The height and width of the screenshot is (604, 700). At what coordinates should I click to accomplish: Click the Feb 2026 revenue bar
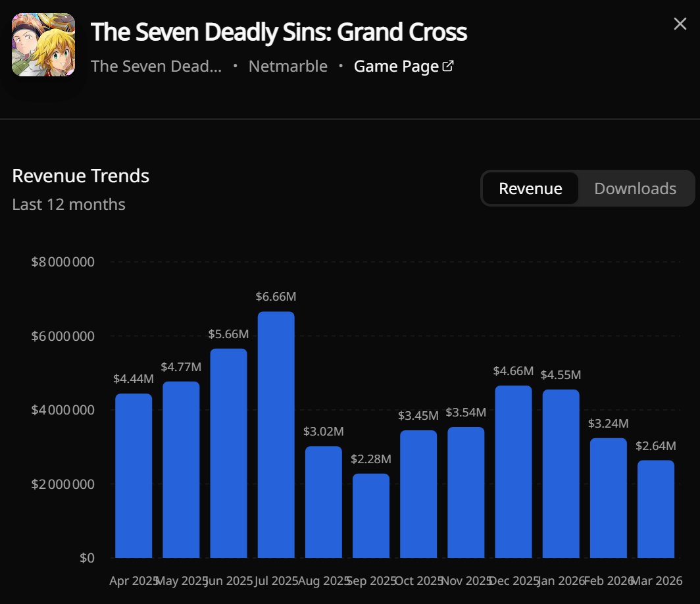609,498
